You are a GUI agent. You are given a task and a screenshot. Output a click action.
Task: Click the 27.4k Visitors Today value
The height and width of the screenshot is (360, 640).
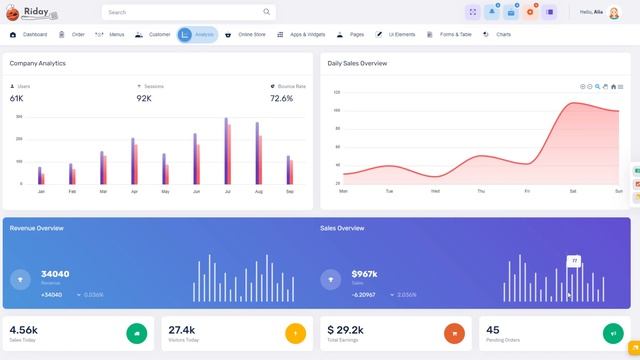(182, 330)
